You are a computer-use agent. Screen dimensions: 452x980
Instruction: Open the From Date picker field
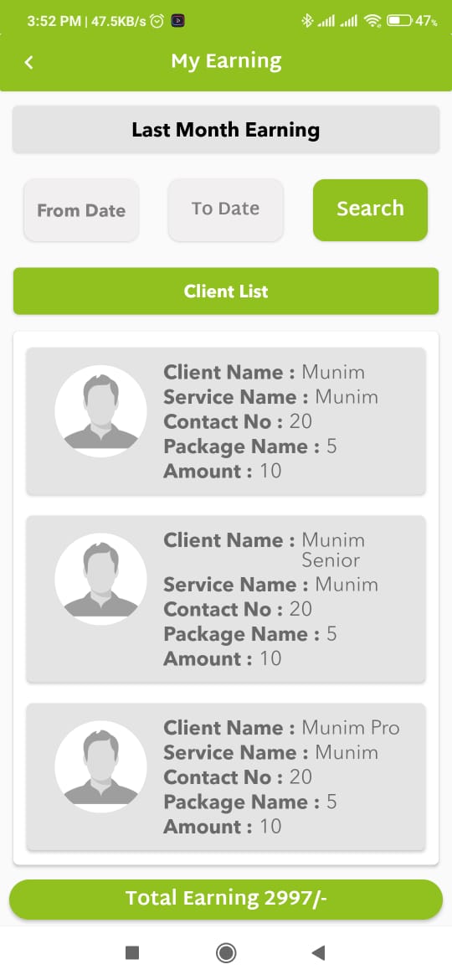[x=81, y=210]
